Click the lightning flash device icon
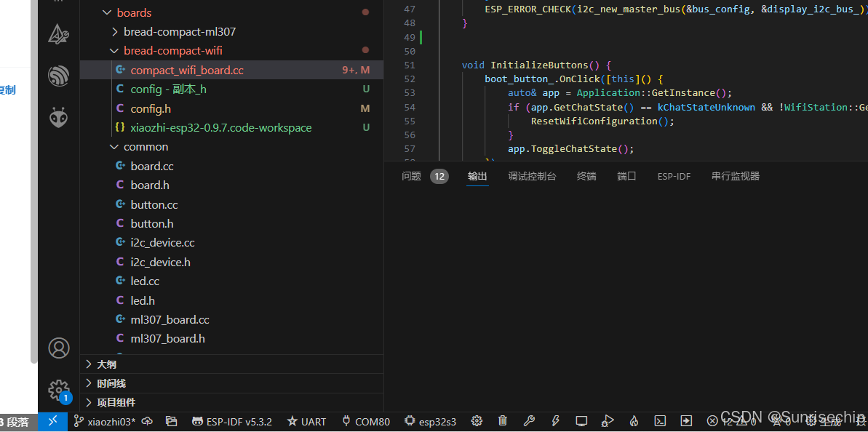Screen dimensions: 868x432 tap(556, 422)
